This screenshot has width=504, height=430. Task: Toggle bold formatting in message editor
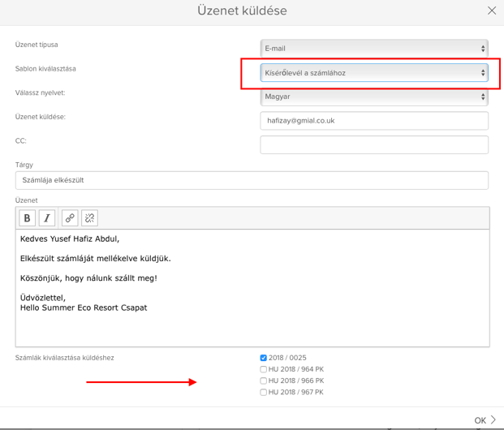tap(27, 218)
